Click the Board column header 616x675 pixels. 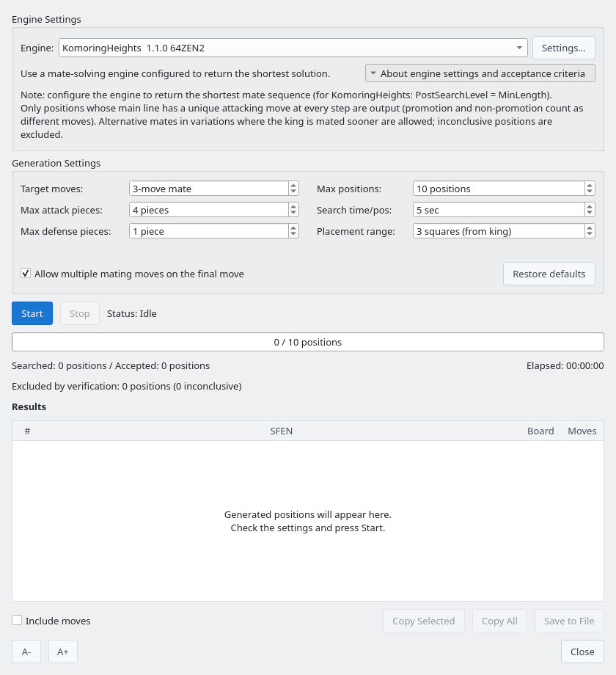540,431
